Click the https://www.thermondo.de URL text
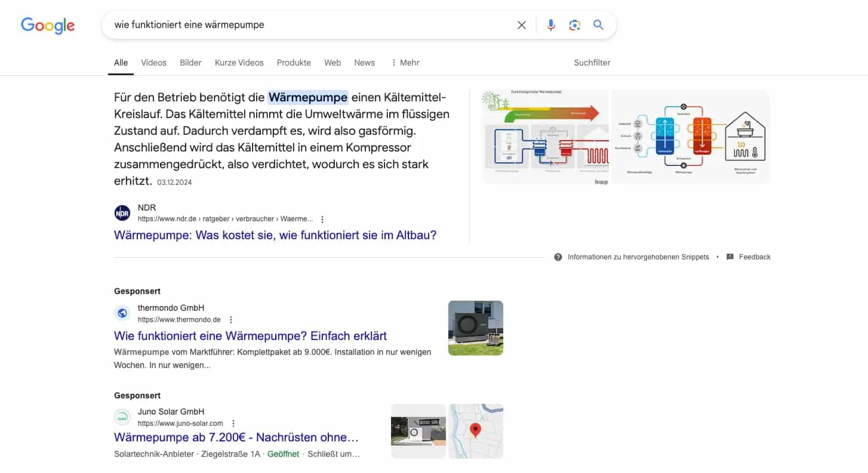Image resolution: width=868 pixels, height=473 pixels. coord(179,320)
